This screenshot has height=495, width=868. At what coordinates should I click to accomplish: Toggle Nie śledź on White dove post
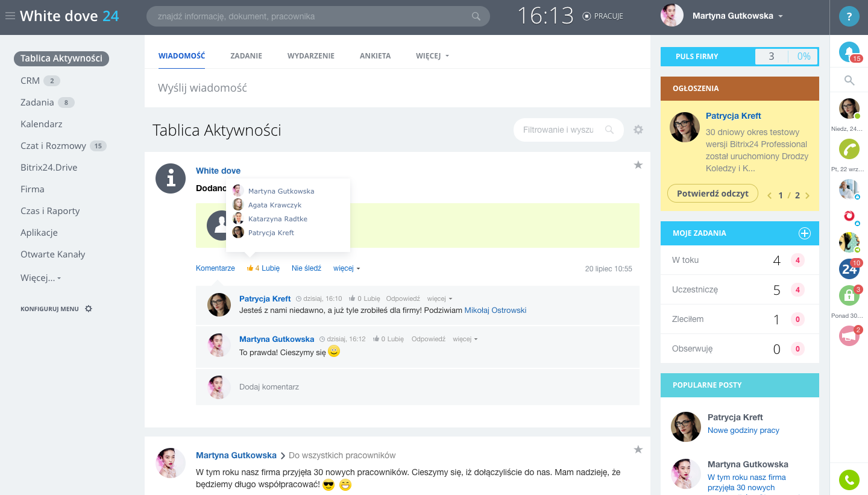click(306, 268)
